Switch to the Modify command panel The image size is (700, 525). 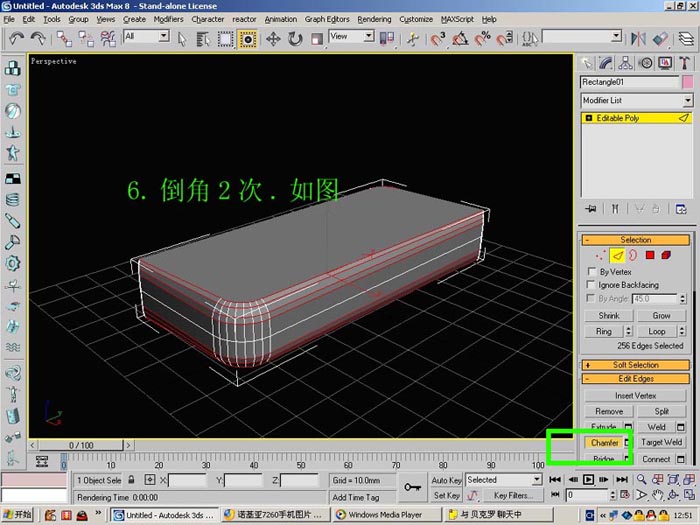tap(606, 63)
